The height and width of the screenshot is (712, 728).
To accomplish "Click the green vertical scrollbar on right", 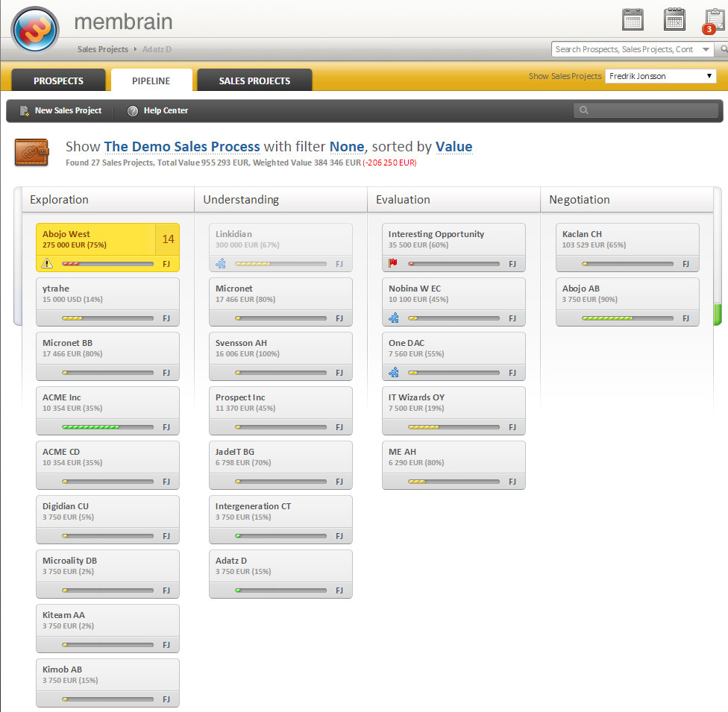I will click(x=718, y=313).
